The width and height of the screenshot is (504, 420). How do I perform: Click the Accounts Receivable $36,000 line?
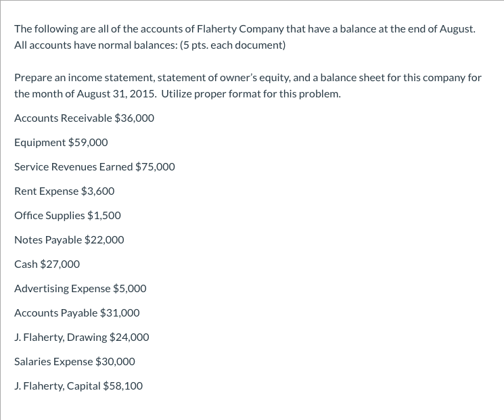[84, 118]
